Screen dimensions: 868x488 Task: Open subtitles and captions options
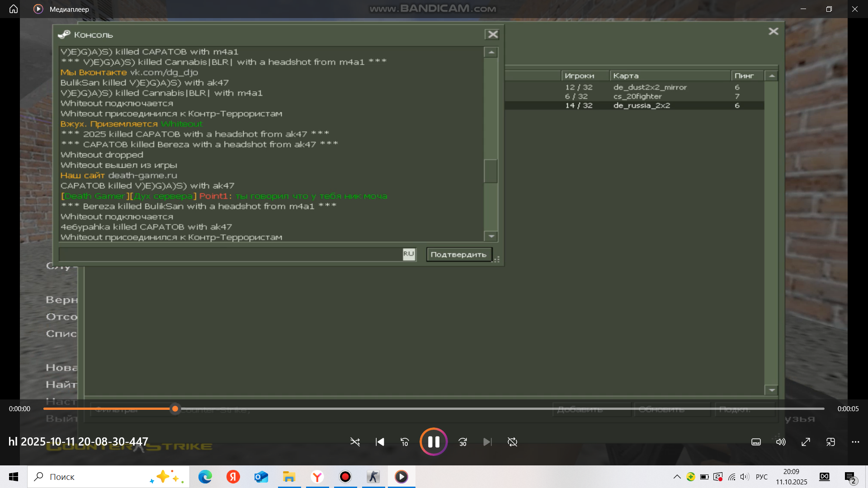click(756, 442)
